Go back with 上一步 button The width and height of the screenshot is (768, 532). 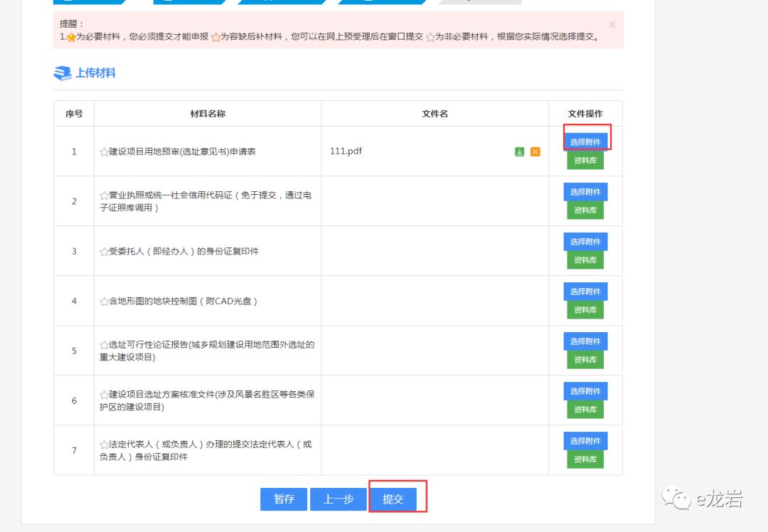coord(338,499)
